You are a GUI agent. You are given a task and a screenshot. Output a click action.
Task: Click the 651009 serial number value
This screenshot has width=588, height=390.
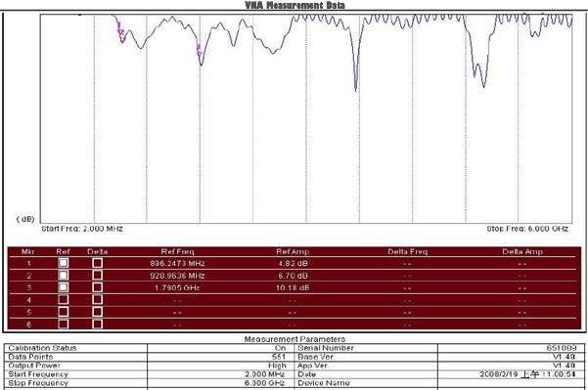[562, 348]
